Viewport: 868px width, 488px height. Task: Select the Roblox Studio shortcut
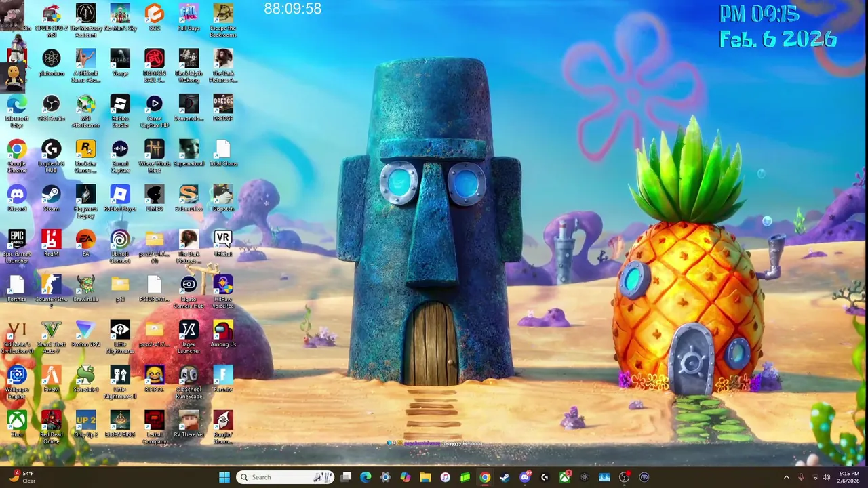tap(120, 111)
